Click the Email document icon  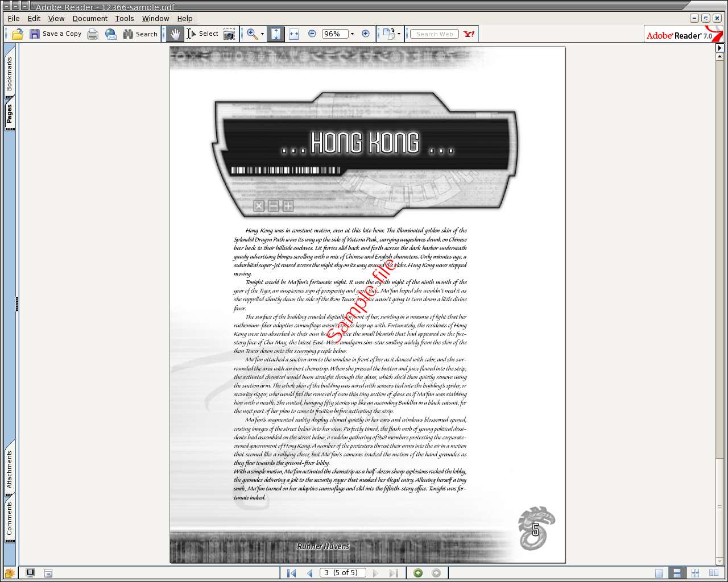coord(111,34)
